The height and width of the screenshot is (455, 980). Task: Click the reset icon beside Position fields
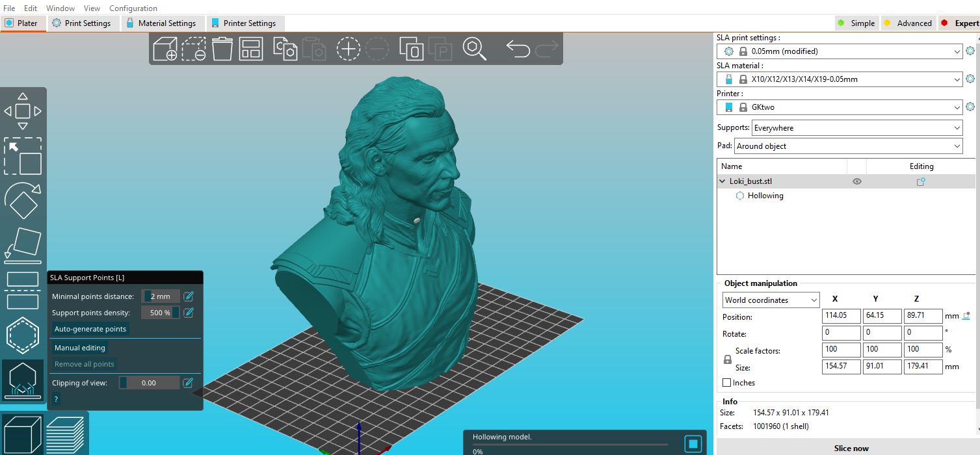tap(966, 316)
